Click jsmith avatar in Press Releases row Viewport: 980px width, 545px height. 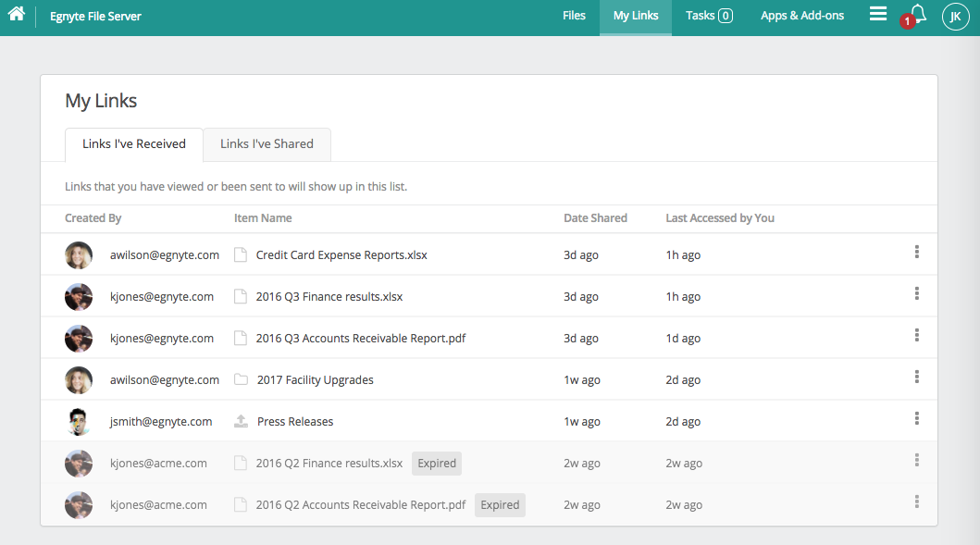pyautogui.click(x=79, y=422)
